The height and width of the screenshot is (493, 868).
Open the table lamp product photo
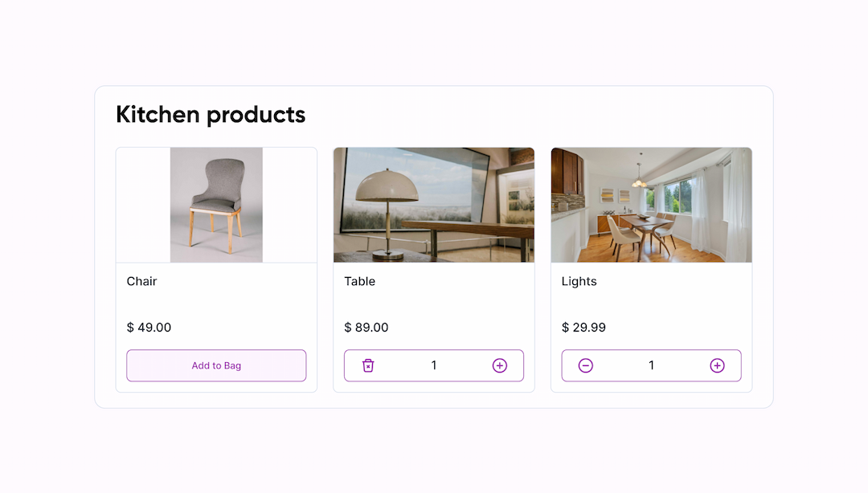pos(434,205)
